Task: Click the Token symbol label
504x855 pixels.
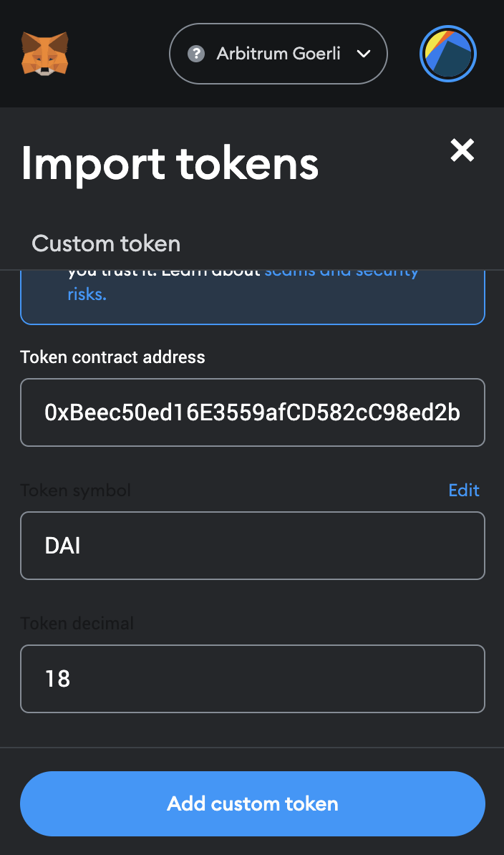Action: coord(76,491)
